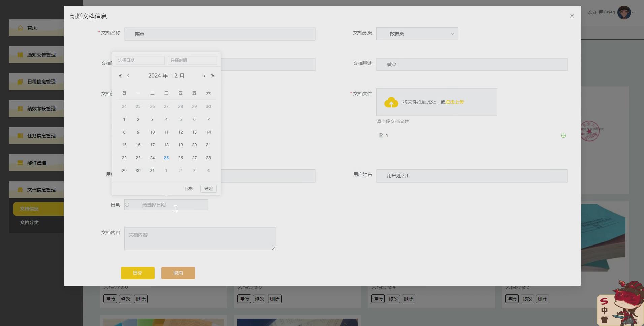Click the clock icon in 日期 field
The width and height of the screenshot is (644, 326).
tap(127, 205)
